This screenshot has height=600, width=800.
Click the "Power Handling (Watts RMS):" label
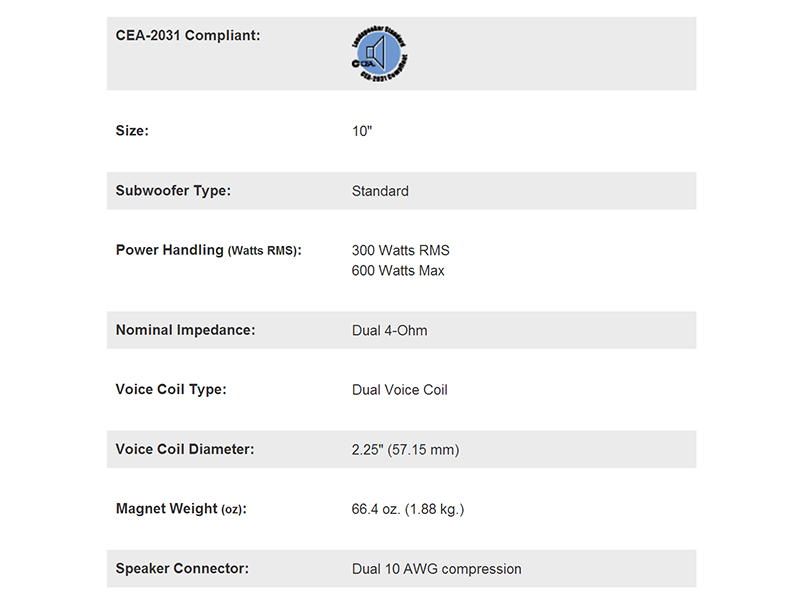point(208,250)
